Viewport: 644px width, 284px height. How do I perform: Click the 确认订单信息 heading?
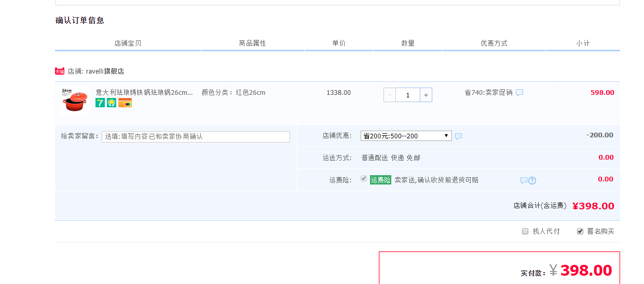[80, 20]
